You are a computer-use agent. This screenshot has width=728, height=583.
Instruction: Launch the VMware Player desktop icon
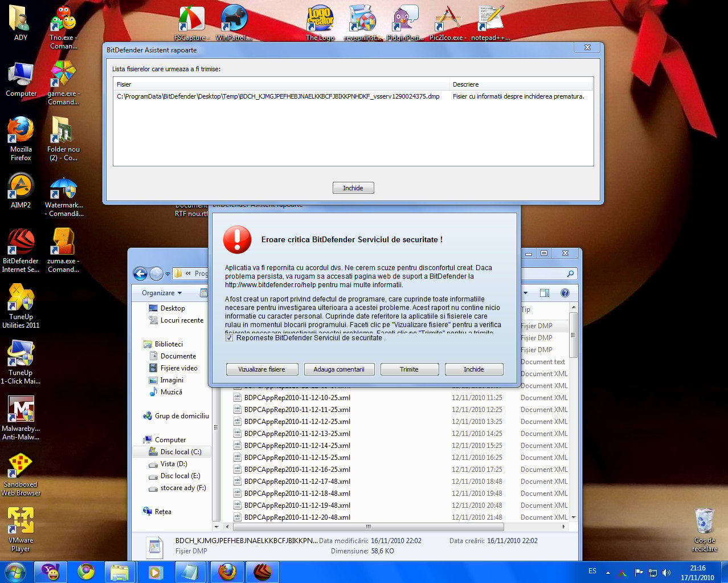(21, 530)
